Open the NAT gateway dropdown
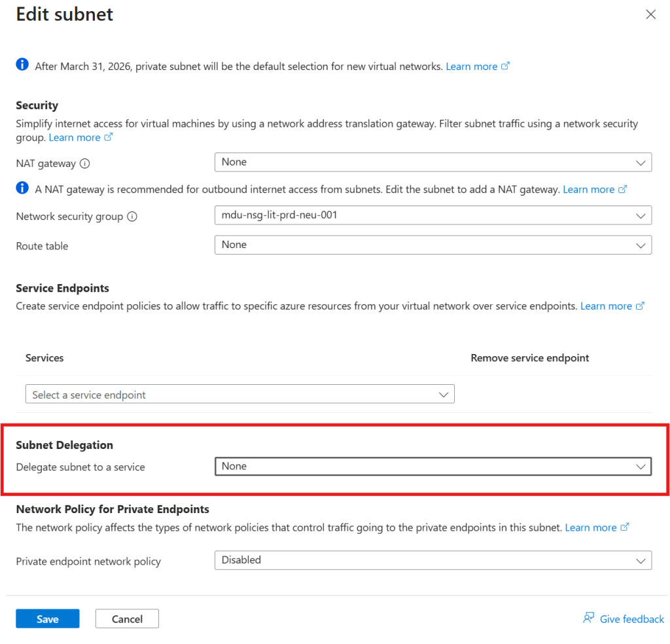This screenshot has width=670, height=644. [432, 162]
